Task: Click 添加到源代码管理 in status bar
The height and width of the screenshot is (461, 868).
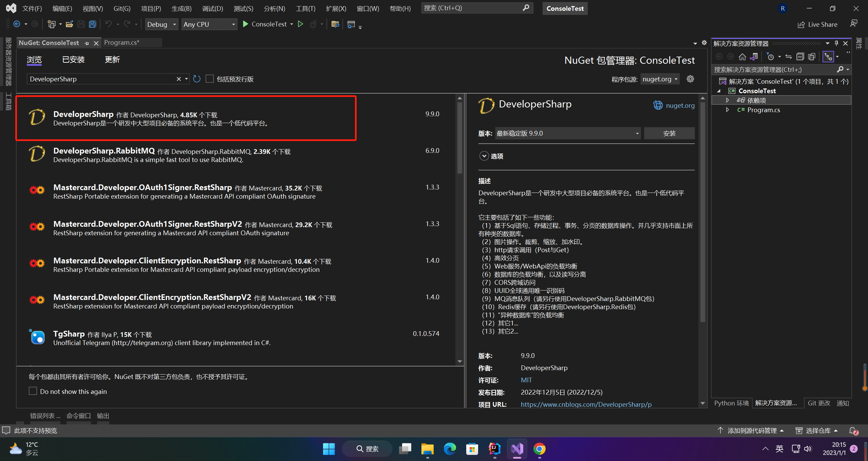Action: pos(752,430)
